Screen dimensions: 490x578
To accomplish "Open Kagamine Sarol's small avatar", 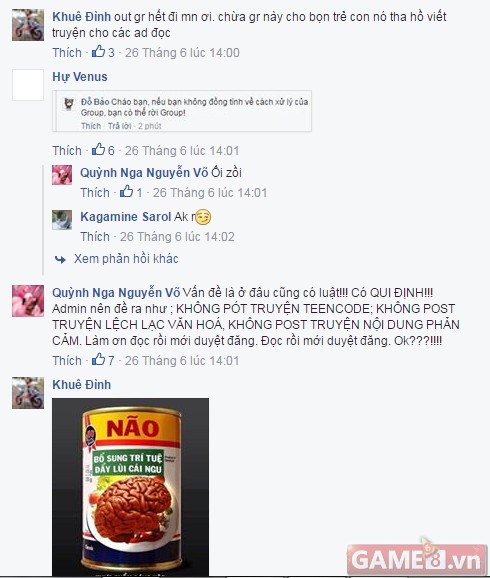I will click(x=62, y=220).
